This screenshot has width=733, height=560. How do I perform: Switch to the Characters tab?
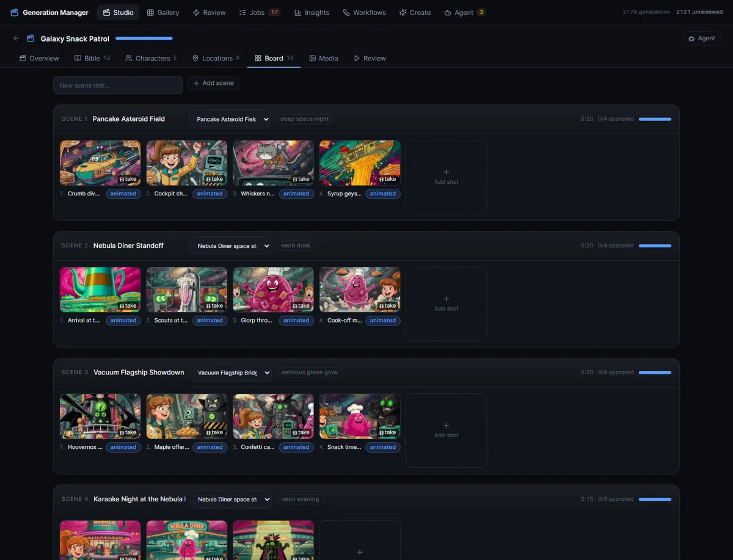click(151, 59)
